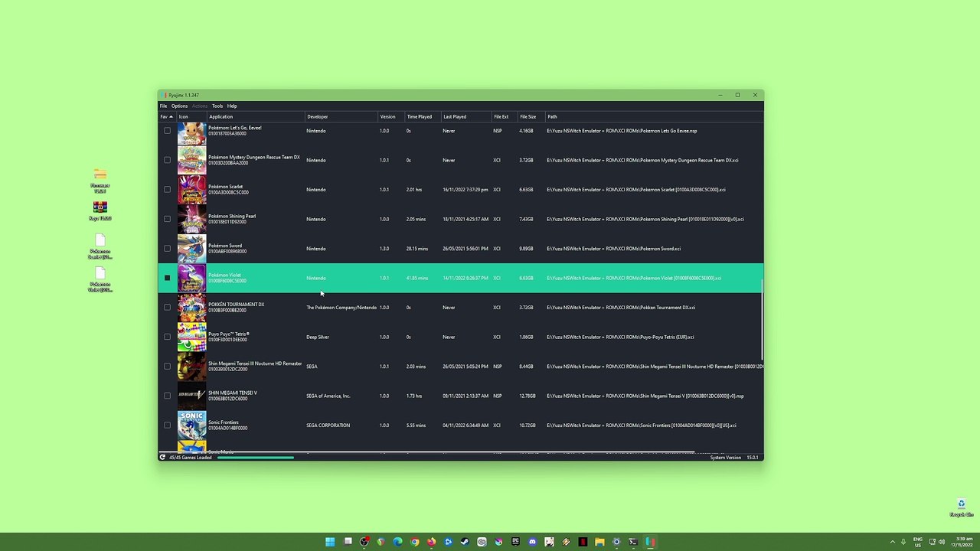The image size is (980, 551).
Task: Open the Options menu
Action: click(179, 106)
